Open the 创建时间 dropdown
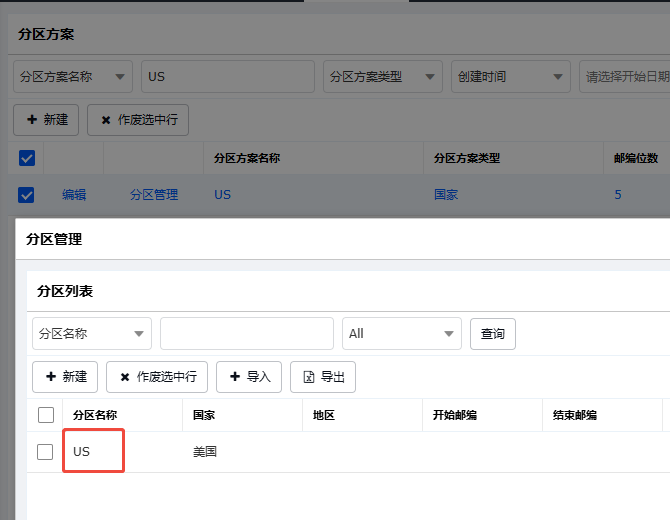The height and width of the screenshot is (520, 670). [x=511, y=77]
